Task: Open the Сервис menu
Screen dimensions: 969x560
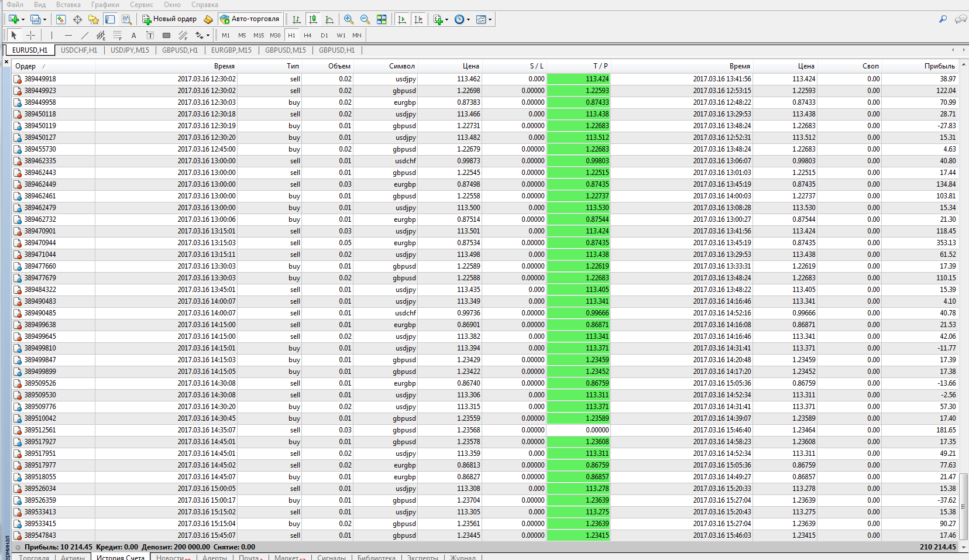Action: [x=141, y=5]
